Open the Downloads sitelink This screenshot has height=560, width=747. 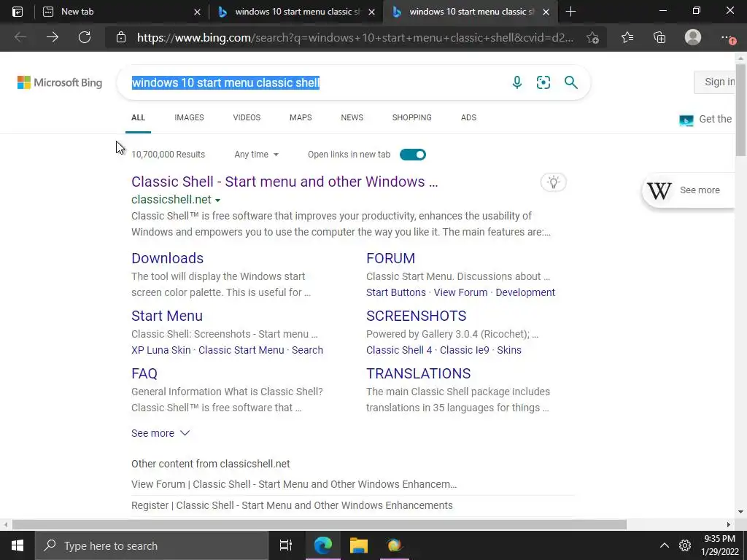(x=167, y=258)
